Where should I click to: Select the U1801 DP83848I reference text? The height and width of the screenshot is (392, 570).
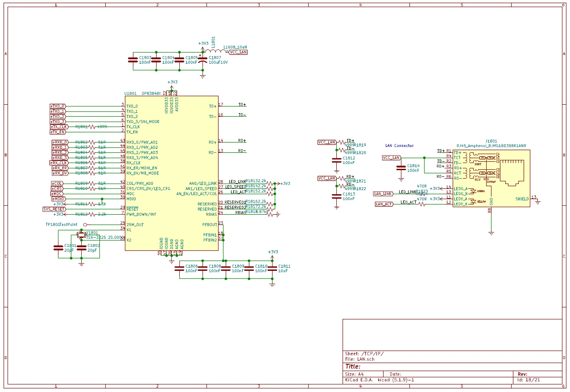142,94
